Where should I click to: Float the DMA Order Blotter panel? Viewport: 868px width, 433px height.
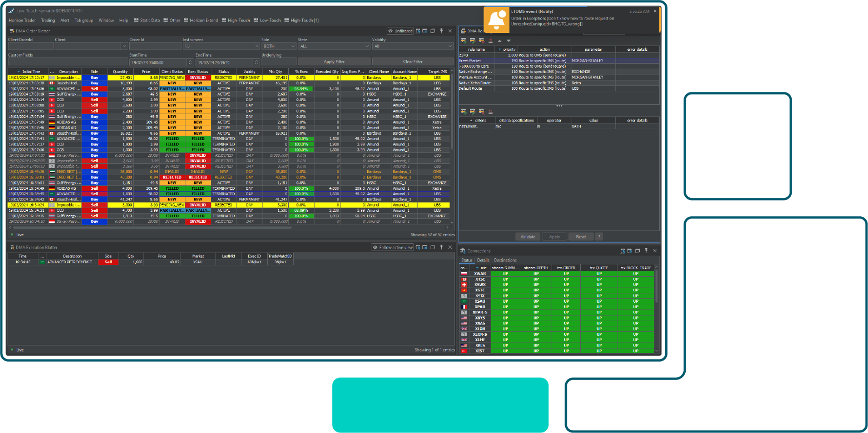(x=433, y=31)
